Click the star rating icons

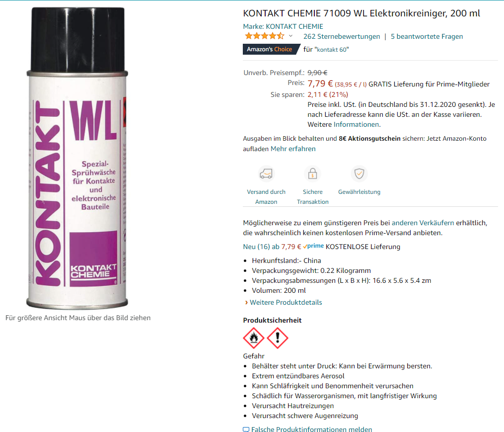[x=264, y=36]
